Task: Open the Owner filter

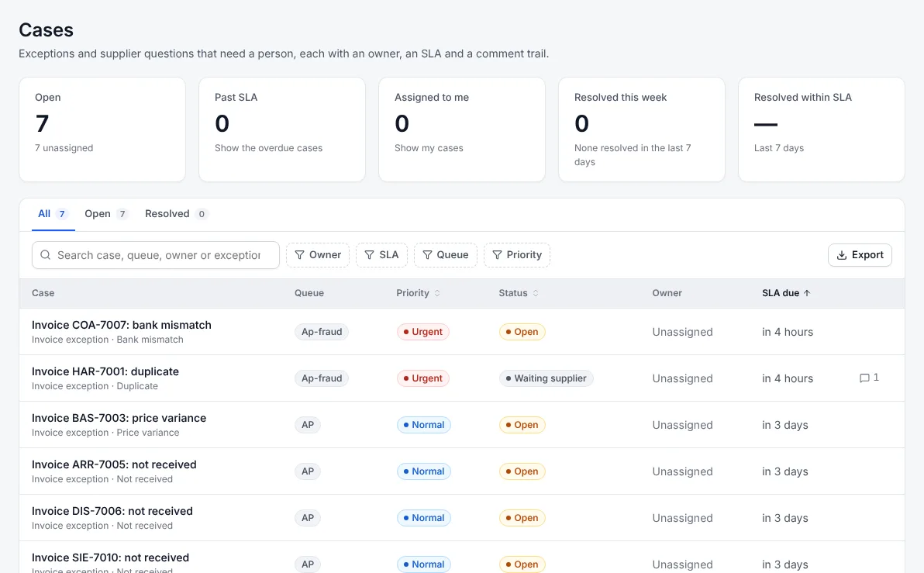Action: point(318,255)
